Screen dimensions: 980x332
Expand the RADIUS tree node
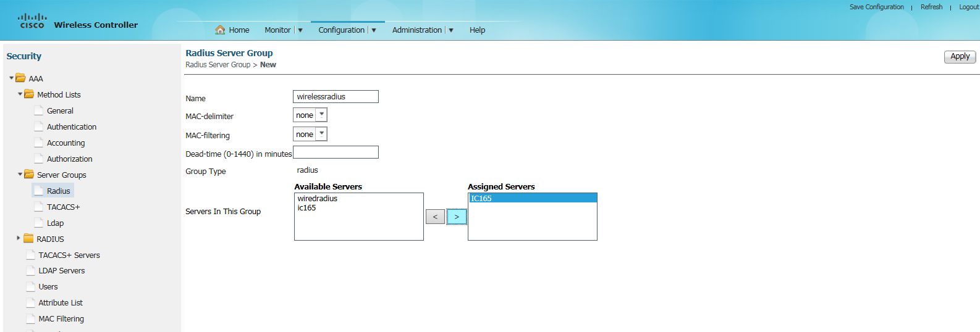click(x=19, y=238)
